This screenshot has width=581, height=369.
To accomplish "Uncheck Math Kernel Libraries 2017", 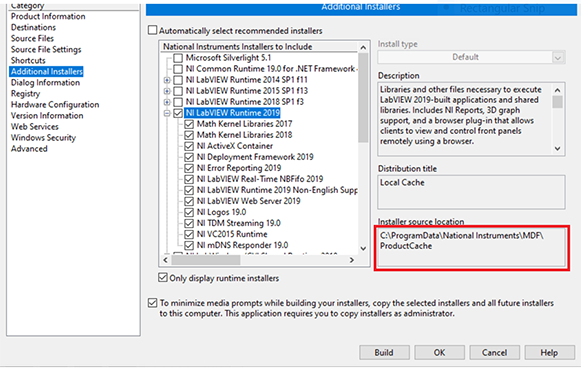I will pyautogui.click(x=189, y=124).
